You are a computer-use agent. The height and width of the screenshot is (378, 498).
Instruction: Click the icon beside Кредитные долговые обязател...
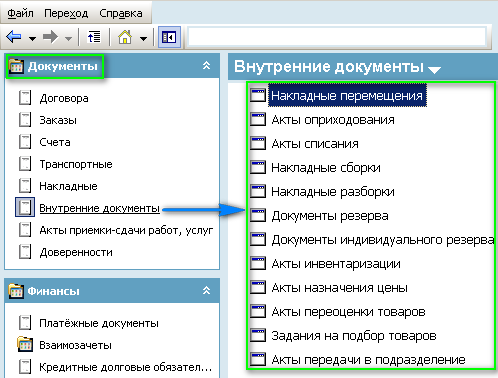[x=25, y=366]
